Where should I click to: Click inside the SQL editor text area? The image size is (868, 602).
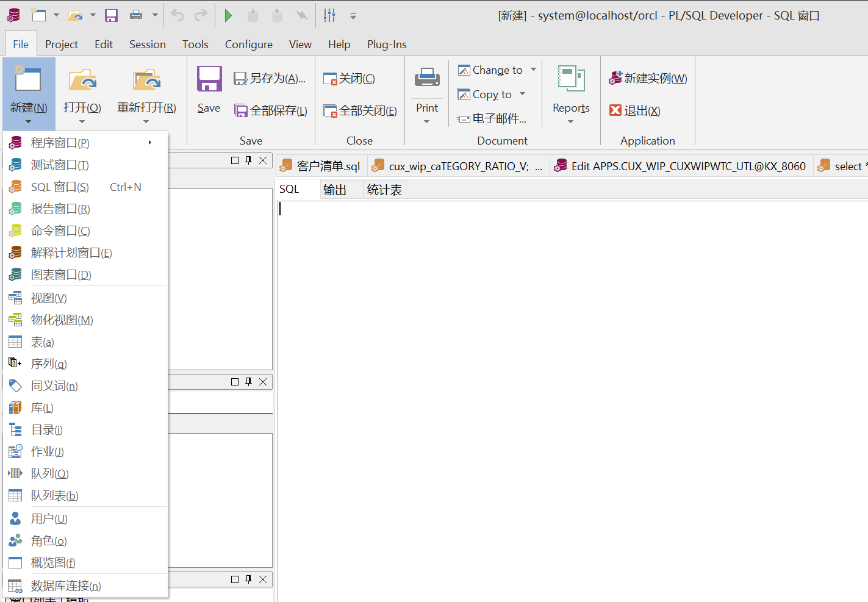click(572, 401)
